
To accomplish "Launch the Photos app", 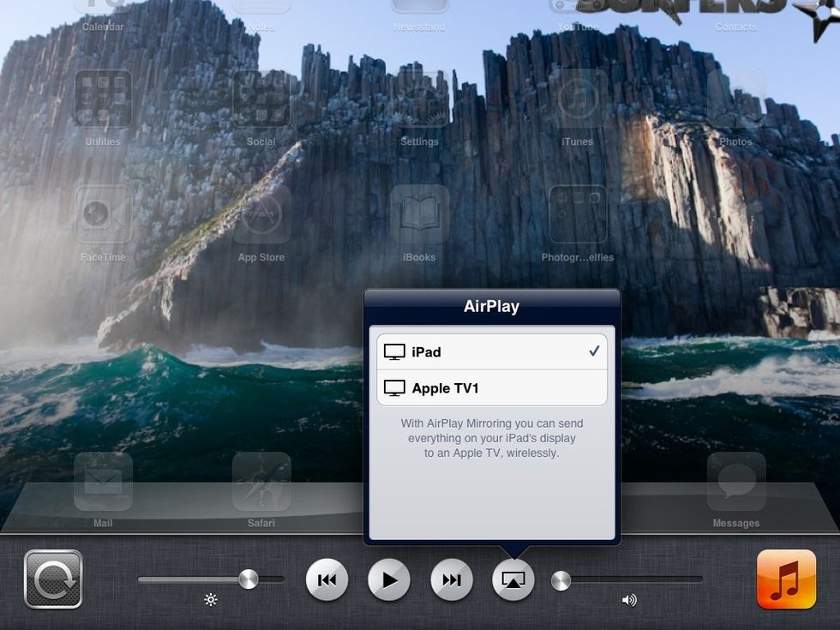I will [736, 99].
